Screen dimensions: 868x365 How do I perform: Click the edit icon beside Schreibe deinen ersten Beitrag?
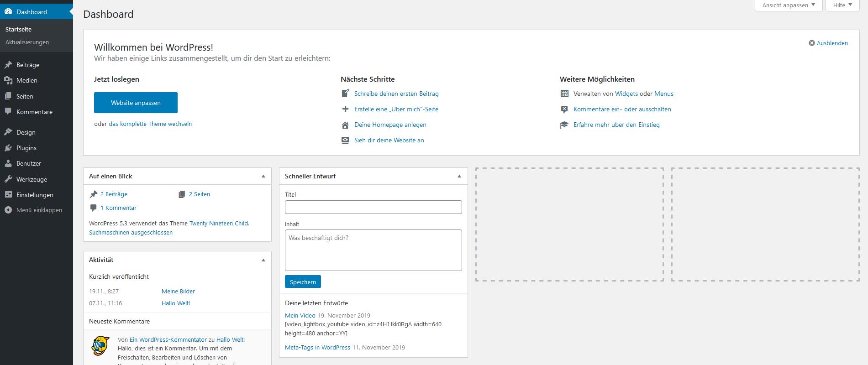[x=345, y=94]
